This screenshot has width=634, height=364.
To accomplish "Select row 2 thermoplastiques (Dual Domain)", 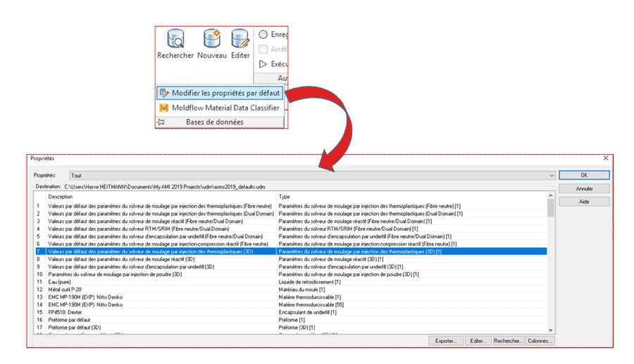I will pyautogui.click(x=291, y=214).
